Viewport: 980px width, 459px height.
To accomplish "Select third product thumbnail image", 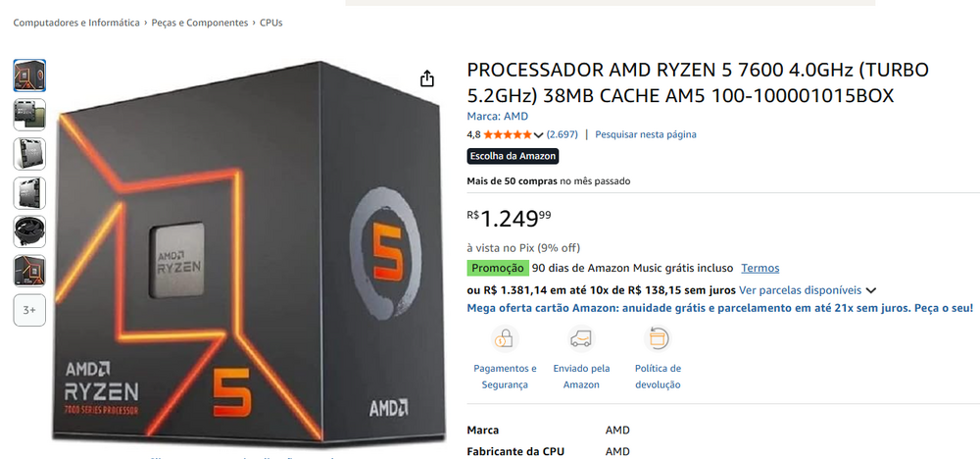I will [x=29, y=153].
